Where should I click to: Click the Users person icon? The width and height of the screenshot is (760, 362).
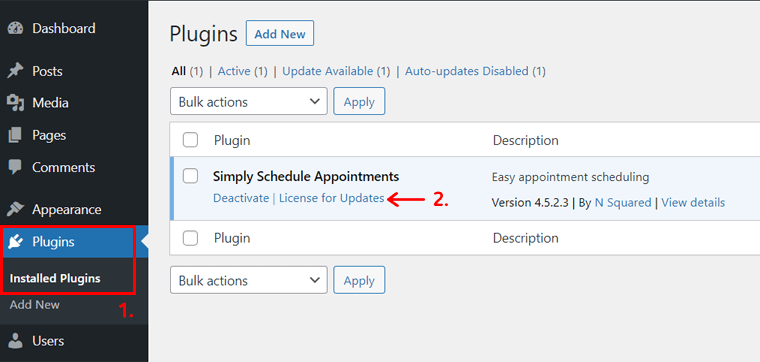click(x=16, y=341)
